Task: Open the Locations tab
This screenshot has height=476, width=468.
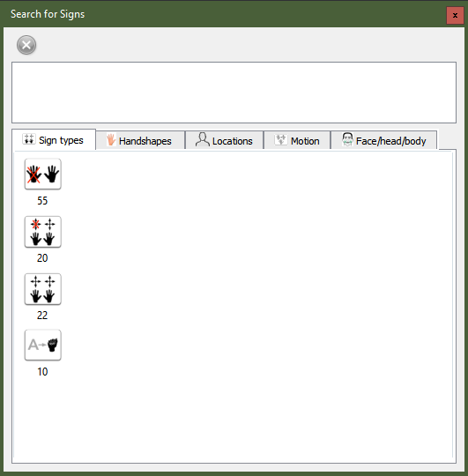Action: [225, 140]
